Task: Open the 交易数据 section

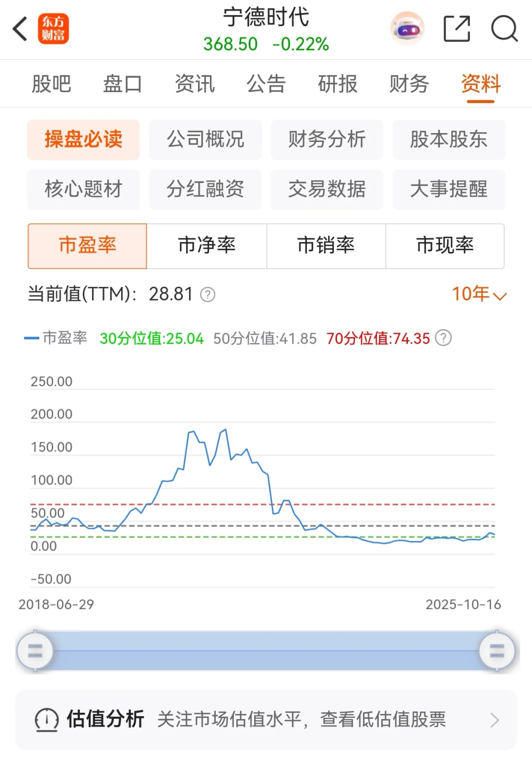Action: (x=327, y=189)
